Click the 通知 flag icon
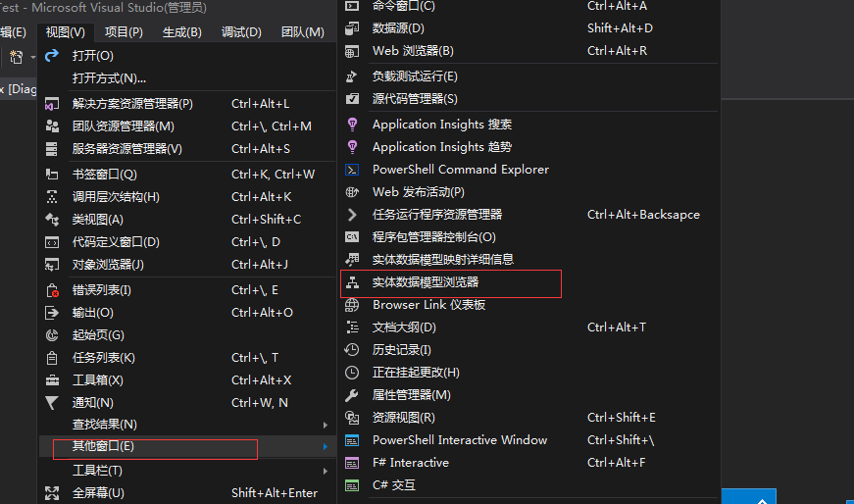Screen dimensions: 854x504 (52, 403)
